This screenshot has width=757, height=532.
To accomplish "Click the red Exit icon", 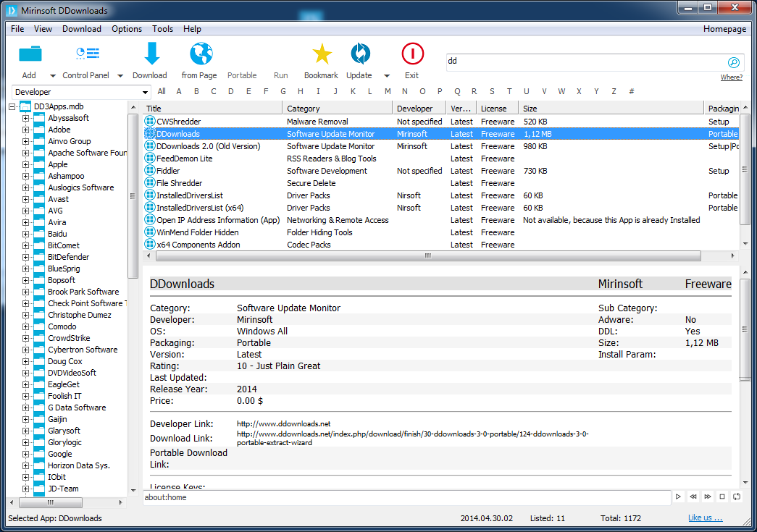I will point(412,54).
